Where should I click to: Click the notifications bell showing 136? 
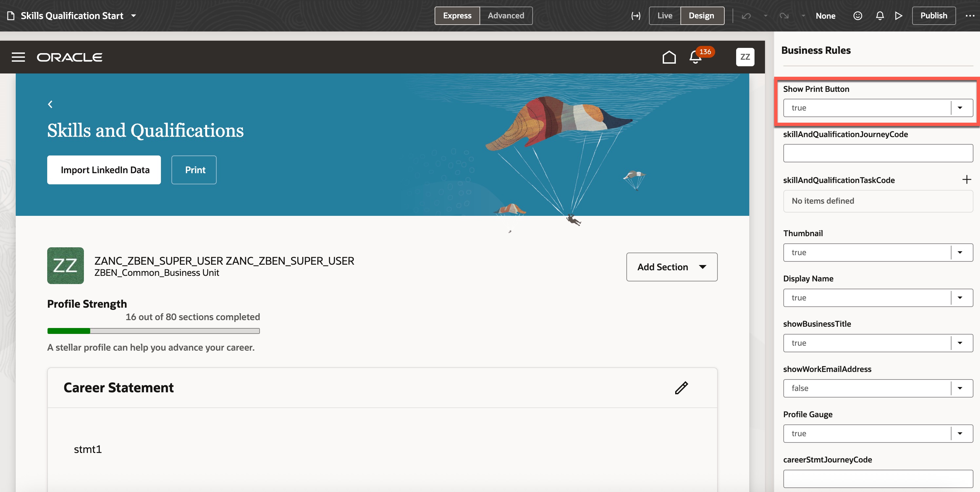point(695,57)
